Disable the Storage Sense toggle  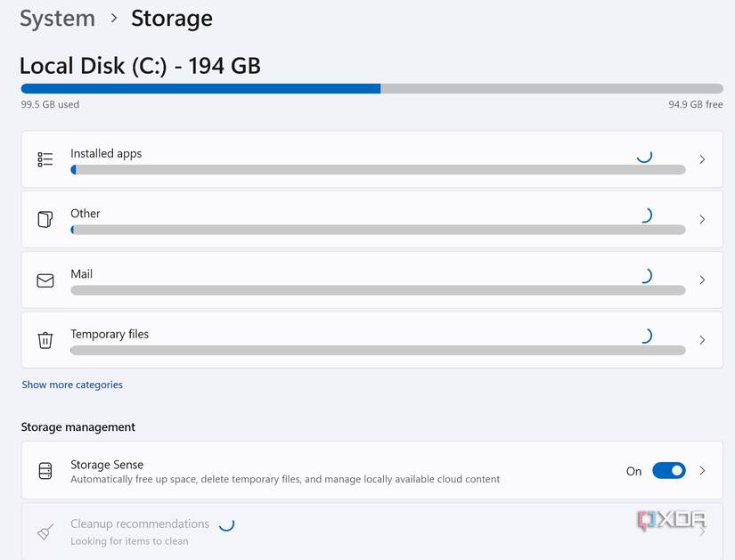668,470
